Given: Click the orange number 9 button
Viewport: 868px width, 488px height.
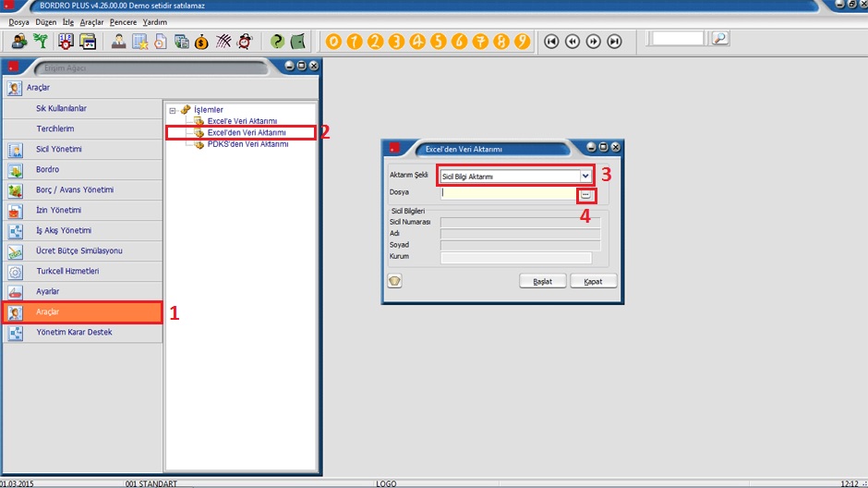Looking at the screenshot, I should coord(522,42).
